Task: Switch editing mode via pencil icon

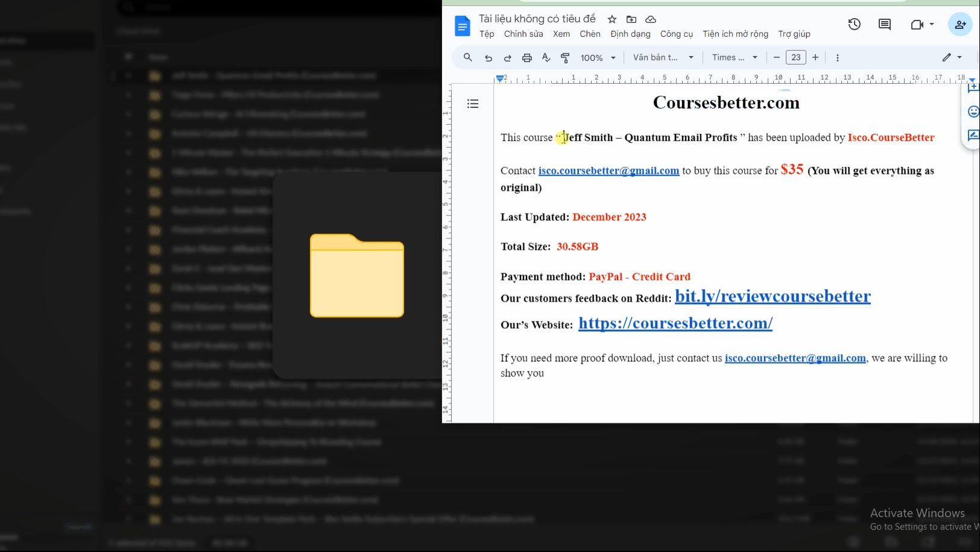Action: [x=946, y=57]
